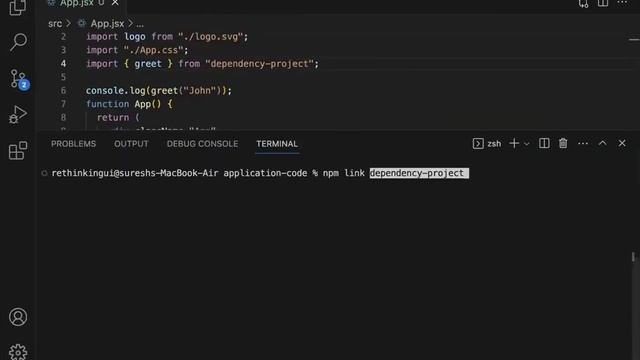Create a new terminal with plus
640x360 pixels.
point(514,143)
